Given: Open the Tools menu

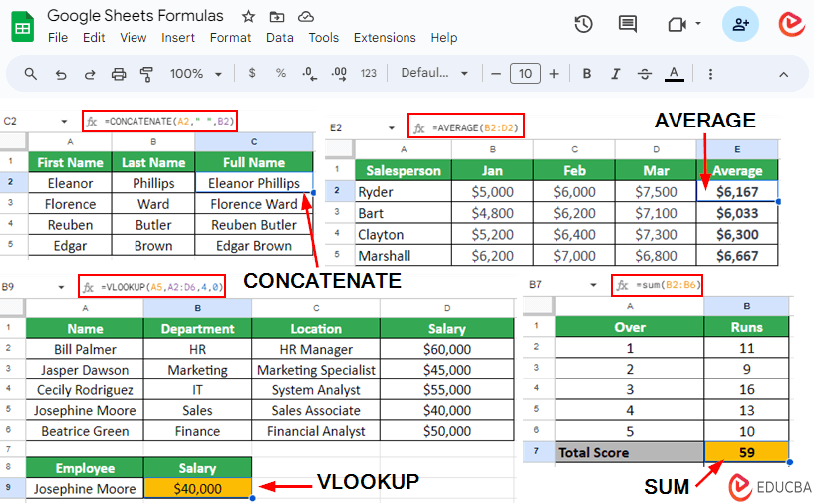Looking at the screenshot, I should [324, 38].
